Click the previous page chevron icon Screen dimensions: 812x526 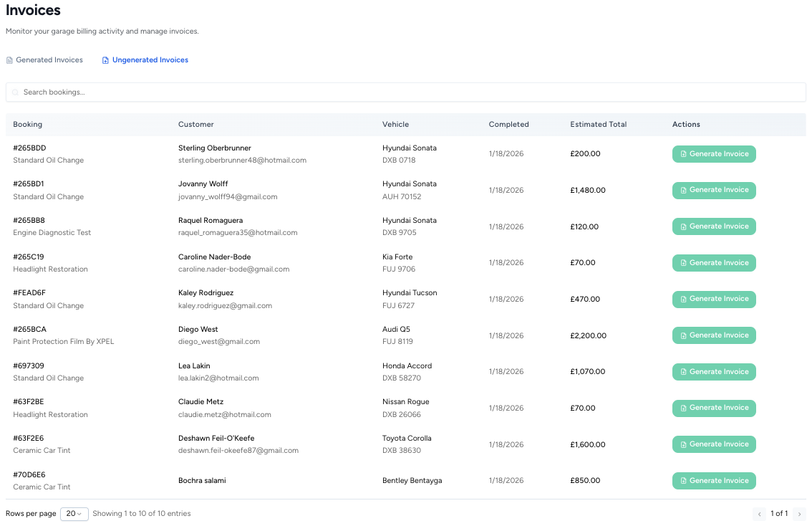coord(759,513)
